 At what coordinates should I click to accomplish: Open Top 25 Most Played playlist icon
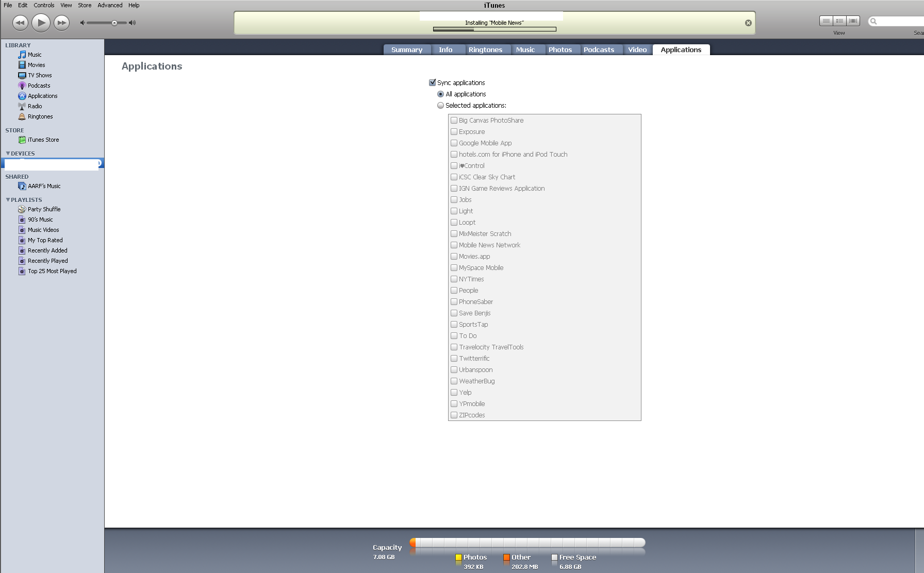coord(22,271)
